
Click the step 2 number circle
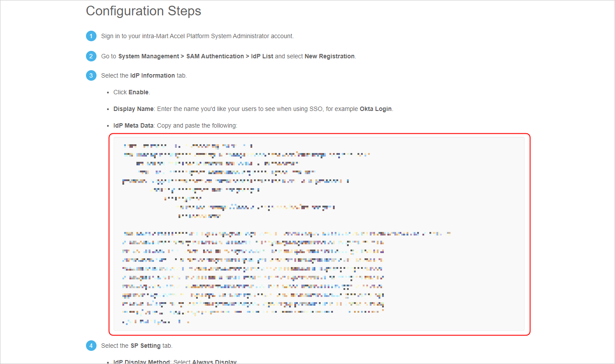click(x=91, y=56)
